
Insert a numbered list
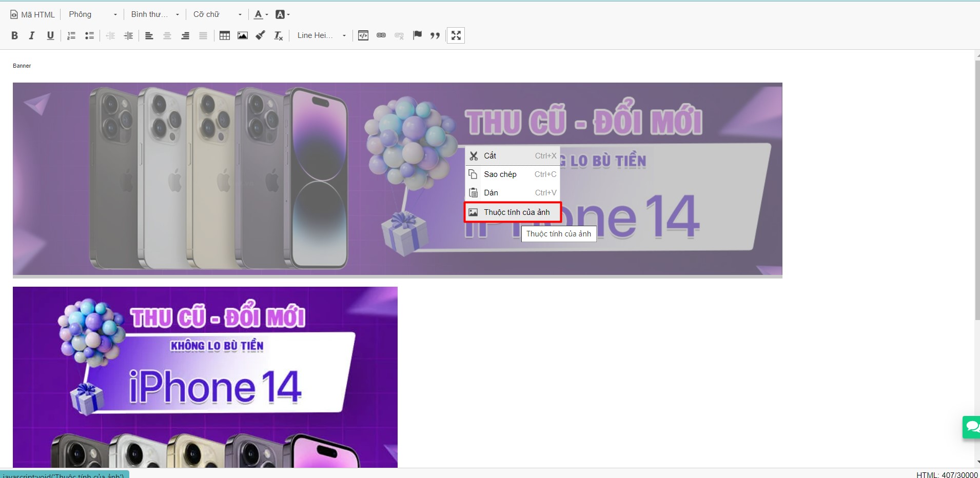click(x=71, y=35)
